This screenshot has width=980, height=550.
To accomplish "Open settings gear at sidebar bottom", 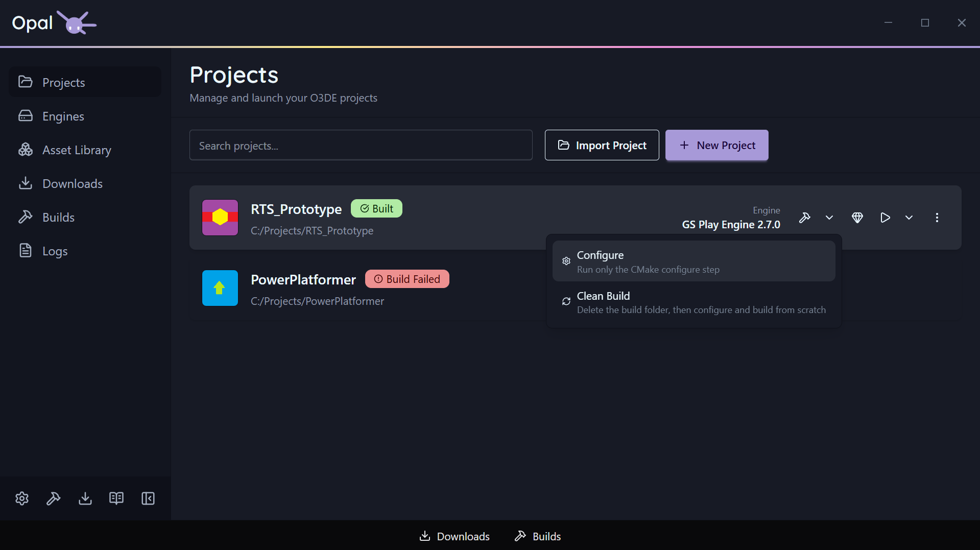I will click(22, 498).
